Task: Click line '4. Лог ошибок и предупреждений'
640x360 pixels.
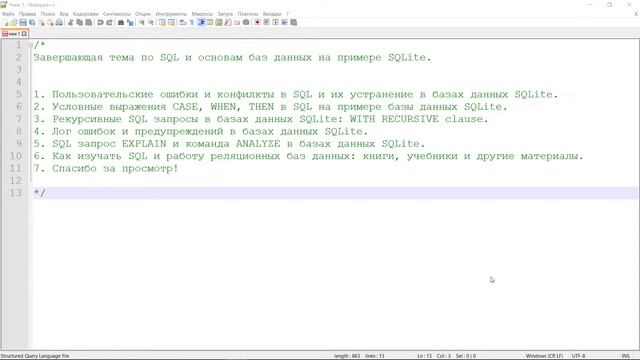Action: [200, 131]
